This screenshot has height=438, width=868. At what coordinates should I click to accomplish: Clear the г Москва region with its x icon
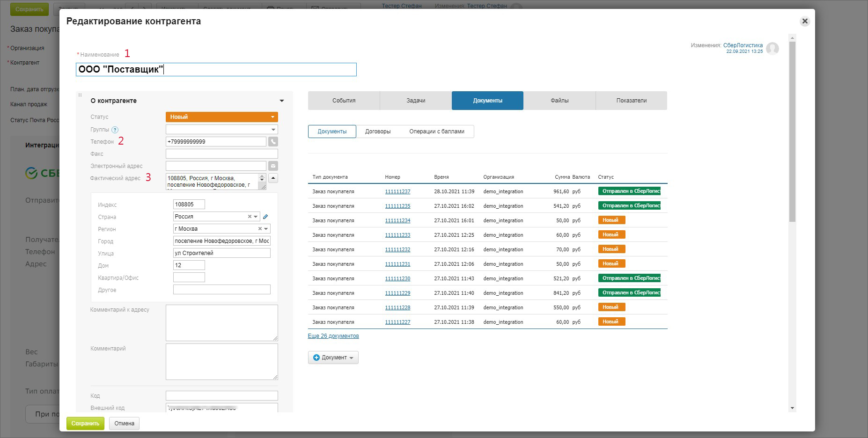(x=260, y=229)
